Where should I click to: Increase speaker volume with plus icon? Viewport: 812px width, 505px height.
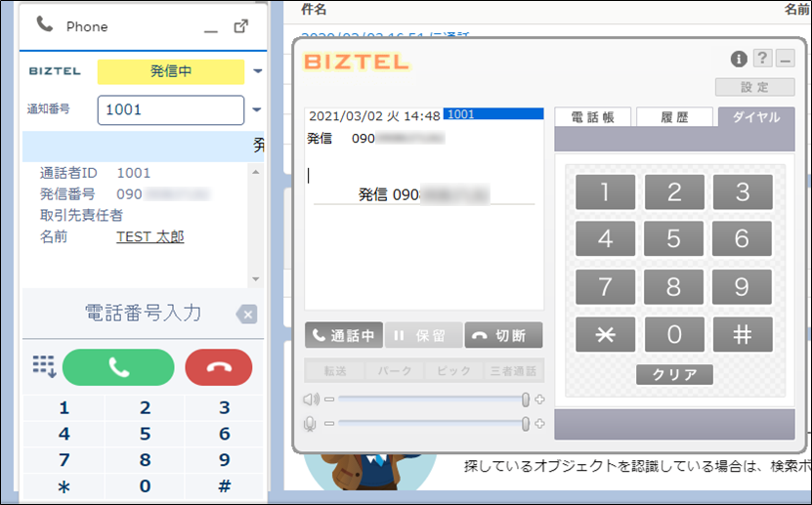[x=539, y=400]
